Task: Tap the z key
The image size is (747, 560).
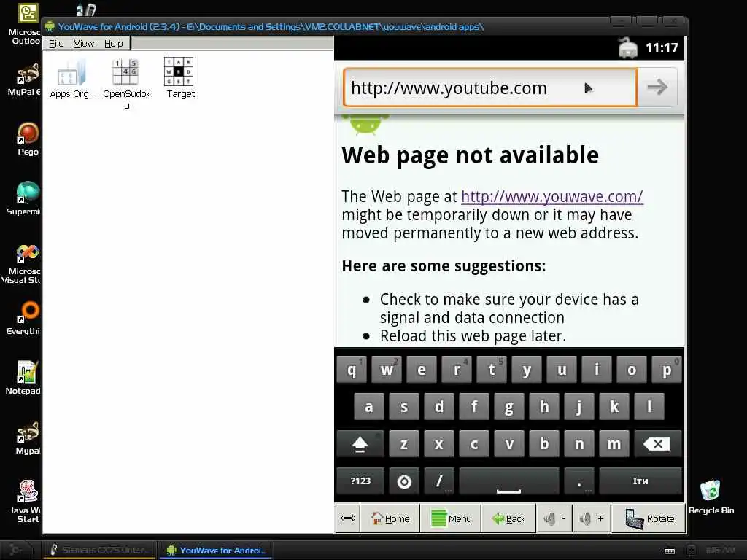Action: [x=404, y=444]
